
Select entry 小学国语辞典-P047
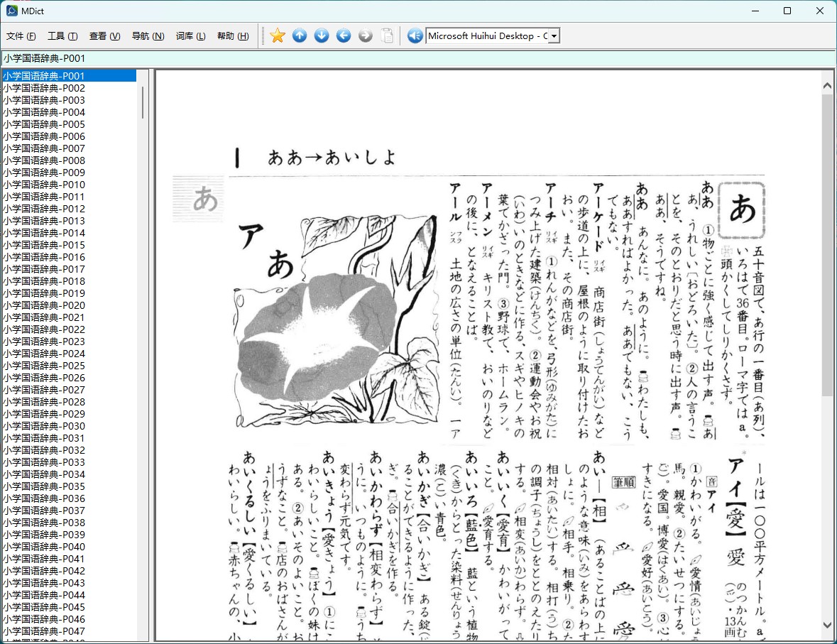point(69,631)
